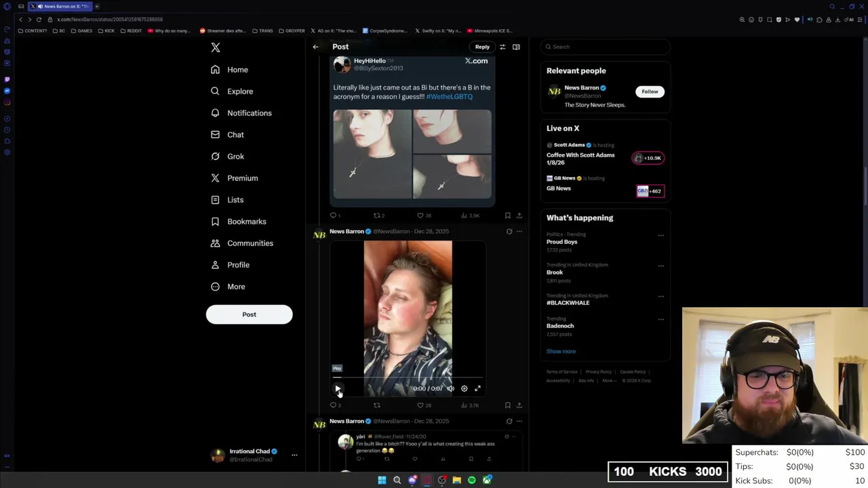Viewport: 868px width, 488px height.
Task: Open the Explore page
Action: click(231, 91)
